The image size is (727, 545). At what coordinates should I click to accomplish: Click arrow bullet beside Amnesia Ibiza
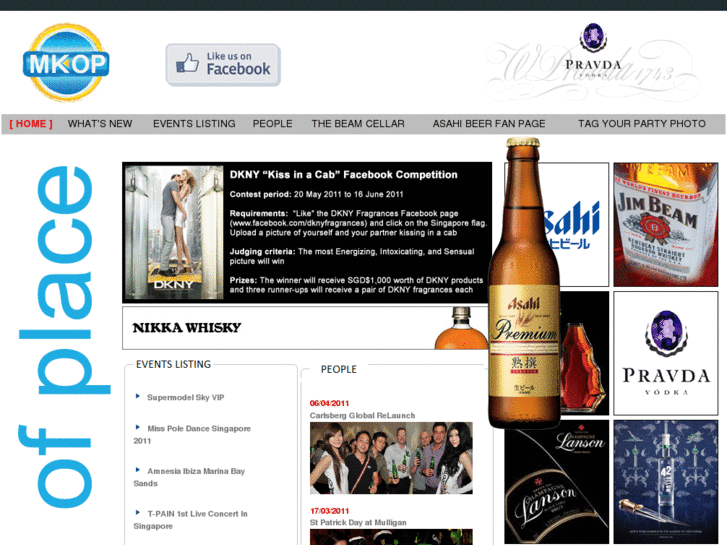[138, 470]
